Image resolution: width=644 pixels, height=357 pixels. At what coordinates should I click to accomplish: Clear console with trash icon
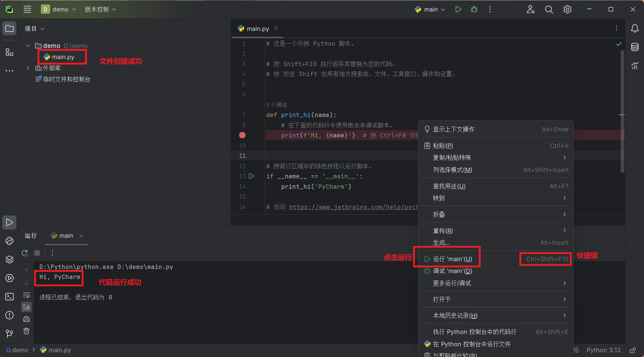tap(26, 331)
